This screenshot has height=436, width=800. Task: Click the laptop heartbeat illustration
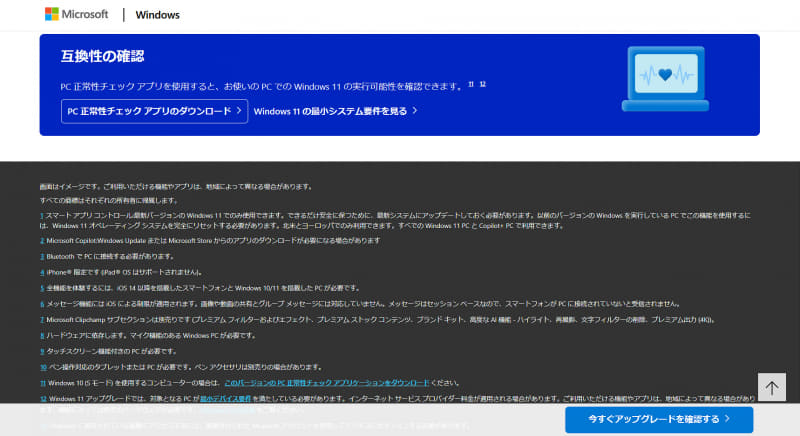pyautogui.click(x=665, y=79)
